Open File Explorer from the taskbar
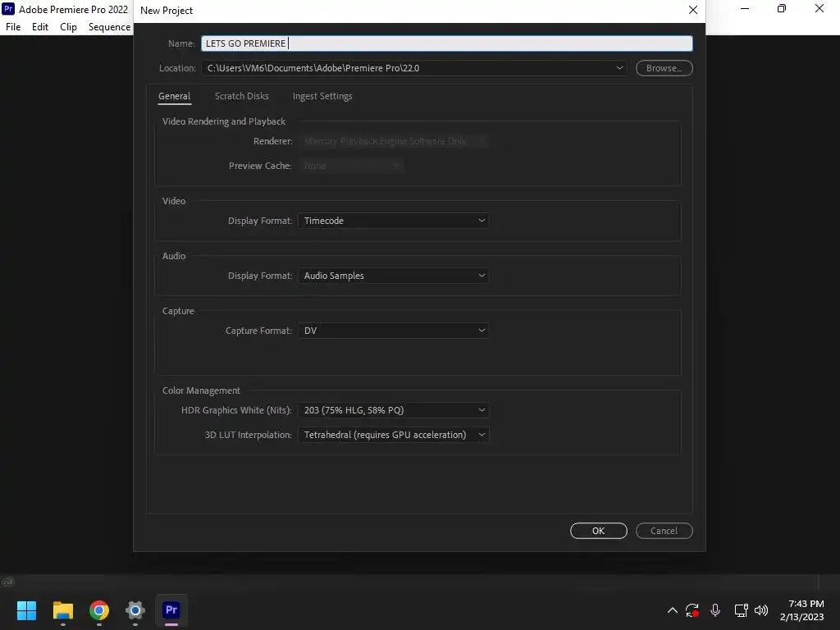 [62, 610]
